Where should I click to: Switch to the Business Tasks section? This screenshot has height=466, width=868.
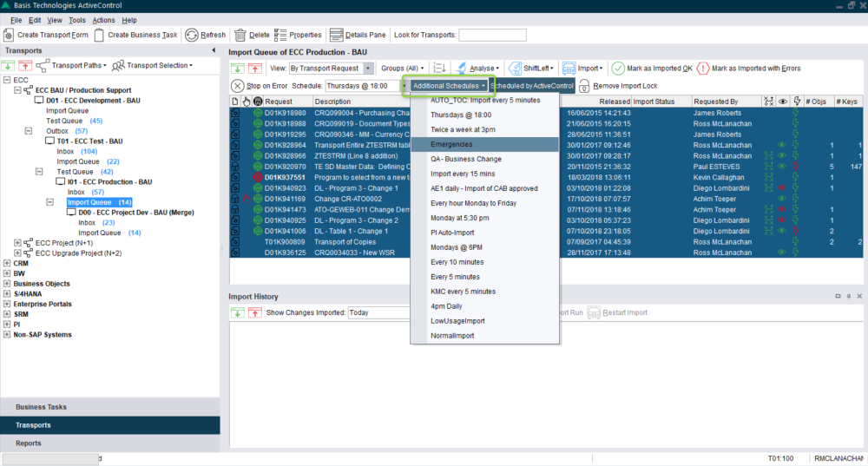tap(110, 407)
